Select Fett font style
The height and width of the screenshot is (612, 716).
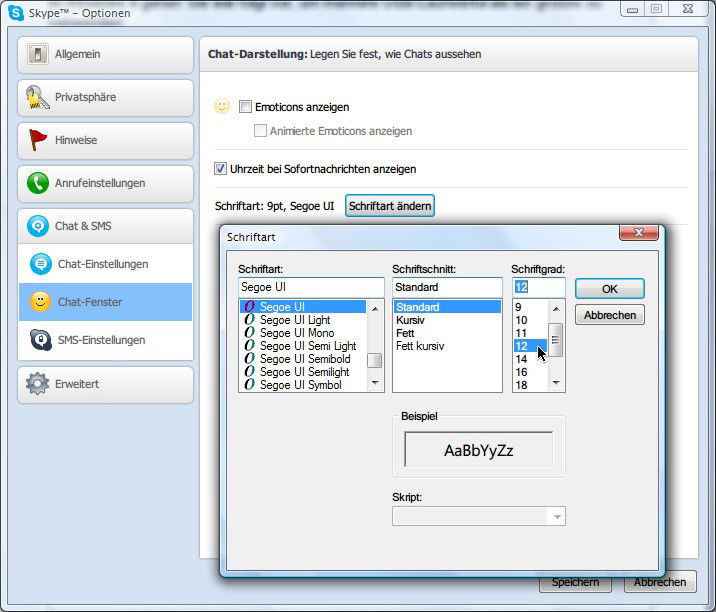(447, 333)
